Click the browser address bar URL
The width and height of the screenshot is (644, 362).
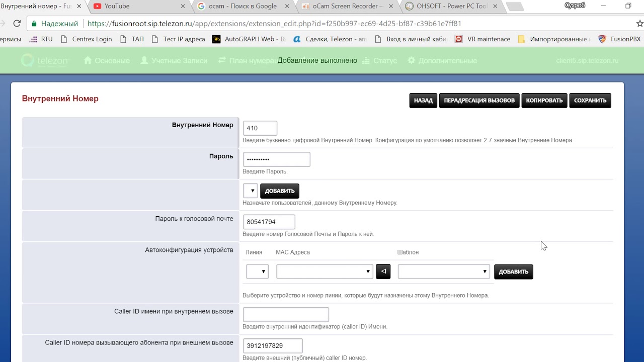[x=274, y=24]
